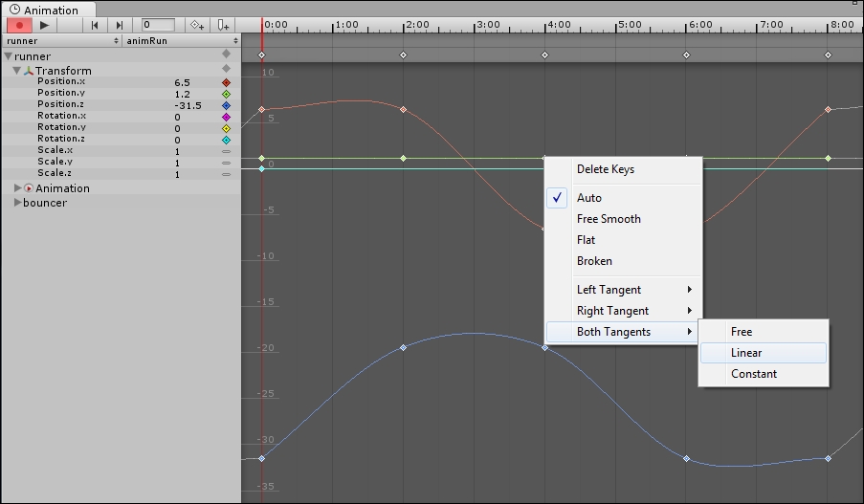Select Position.z curve keyframe at 6:00
This screenshot has width=864, height=504.
(687, 458)
